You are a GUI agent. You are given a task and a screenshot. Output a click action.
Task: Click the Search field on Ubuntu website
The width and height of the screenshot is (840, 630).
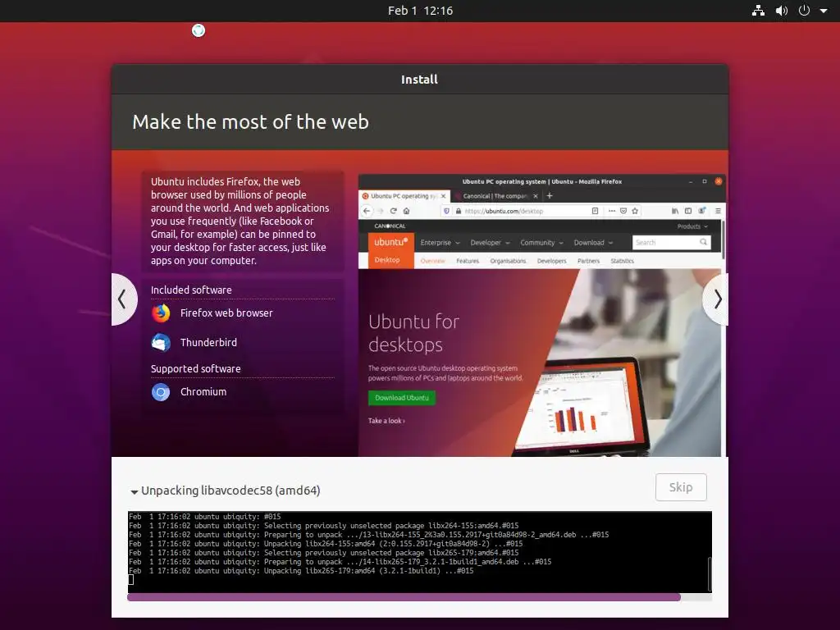coord(672,243)
